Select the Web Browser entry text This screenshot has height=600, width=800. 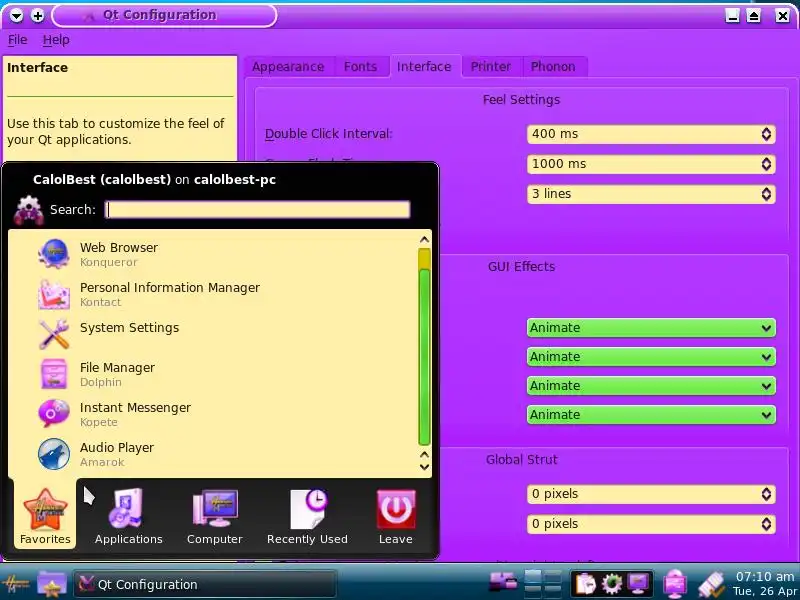click(119, 247)
